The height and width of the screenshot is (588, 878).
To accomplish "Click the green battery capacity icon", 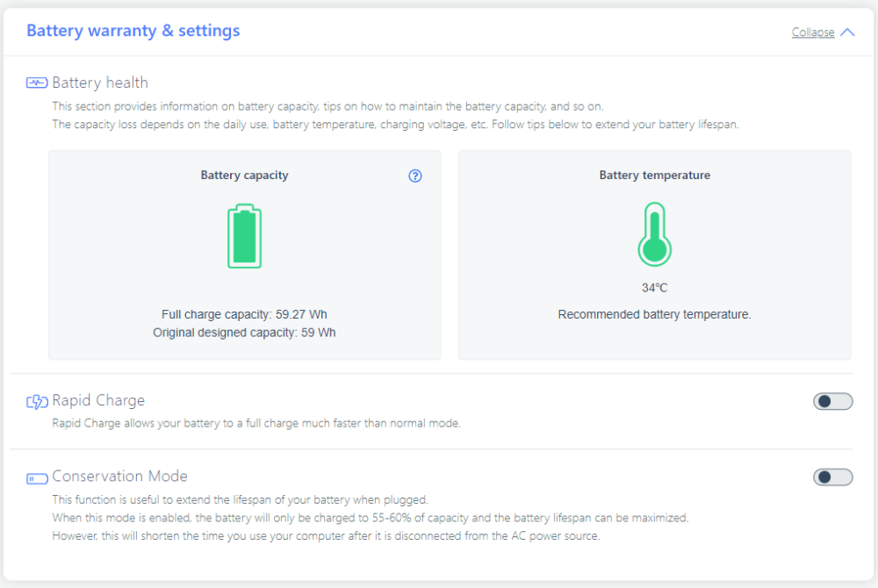I will 244,236.
